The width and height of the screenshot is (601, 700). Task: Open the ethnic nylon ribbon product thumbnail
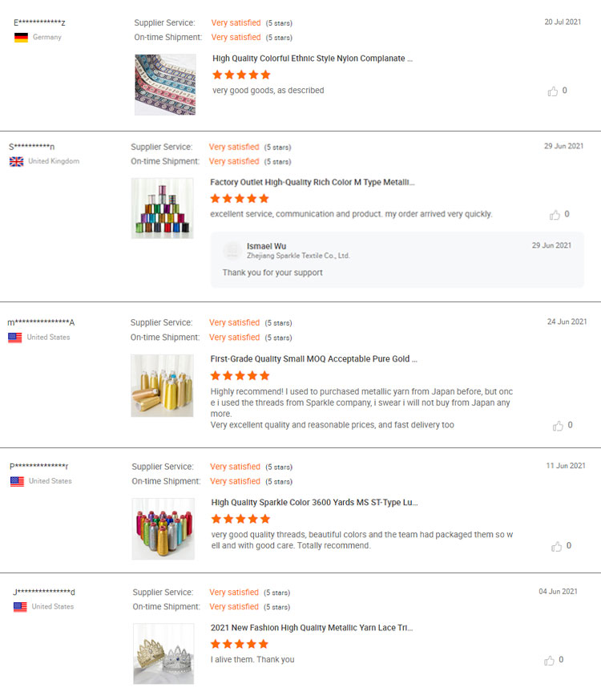165,84
